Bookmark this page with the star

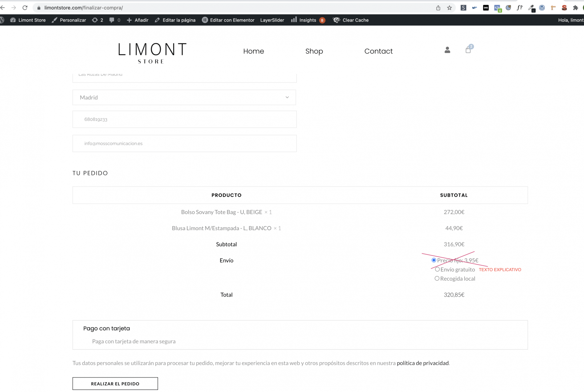450,8
